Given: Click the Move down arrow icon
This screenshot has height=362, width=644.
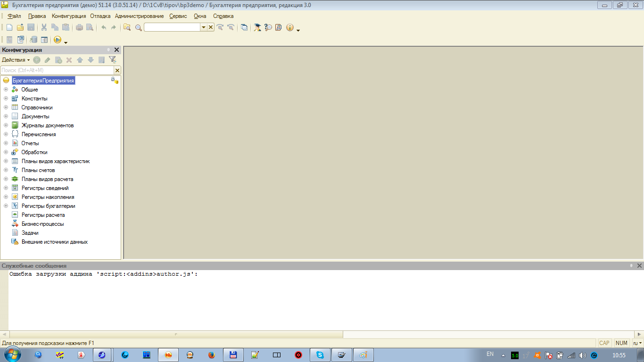Looking at the screenshot, I should point(91,60).
